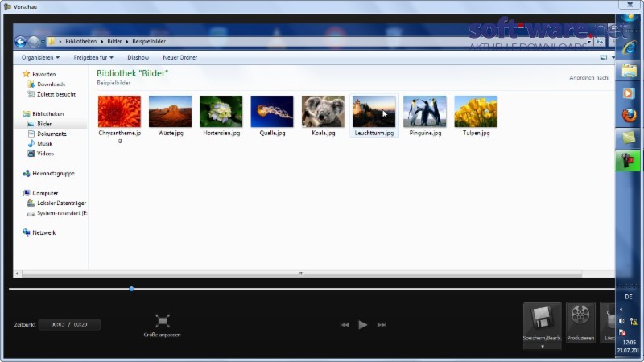Screen dimensions: 644x362
Task: Open the Freigeben für dropdown menu
Action: click(93, 57)
